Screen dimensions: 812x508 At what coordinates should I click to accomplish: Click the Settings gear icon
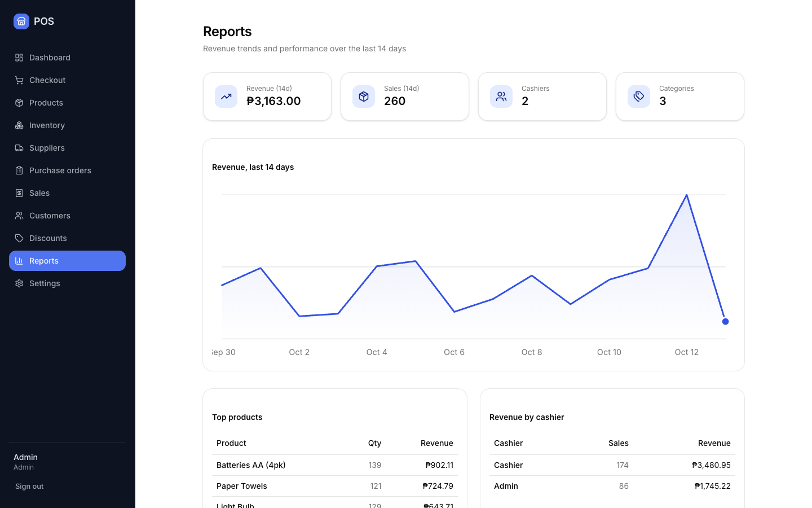(19, 283)
